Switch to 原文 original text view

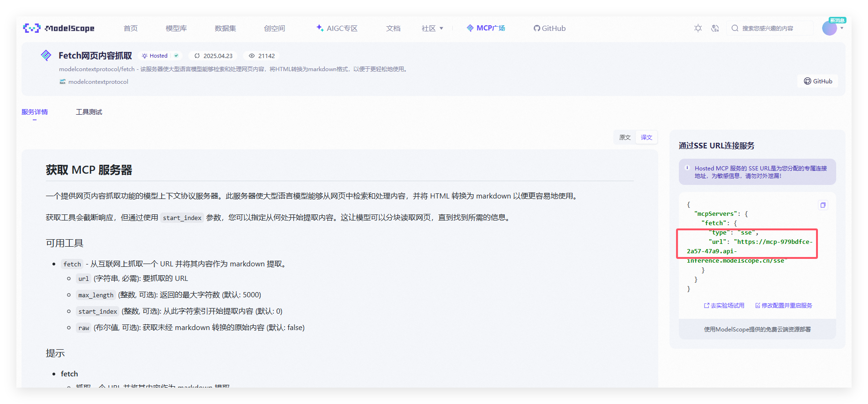[625, 137]
